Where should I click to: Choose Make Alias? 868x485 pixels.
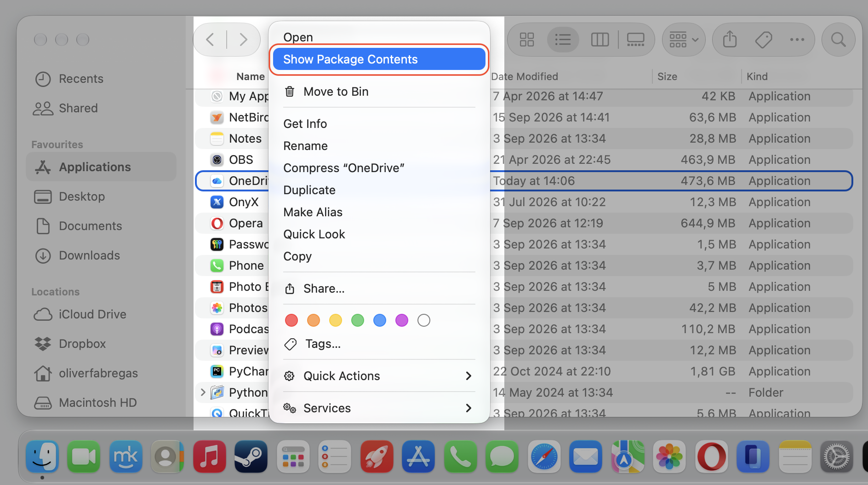[379, 212]
